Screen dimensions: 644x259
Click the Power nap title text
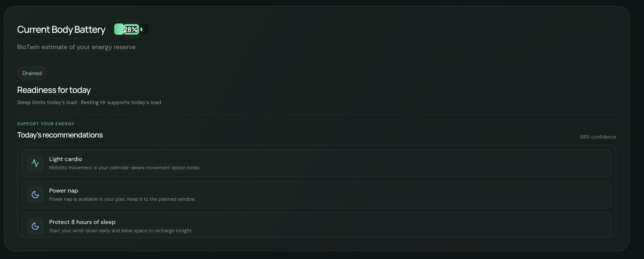tap(63, 191)
